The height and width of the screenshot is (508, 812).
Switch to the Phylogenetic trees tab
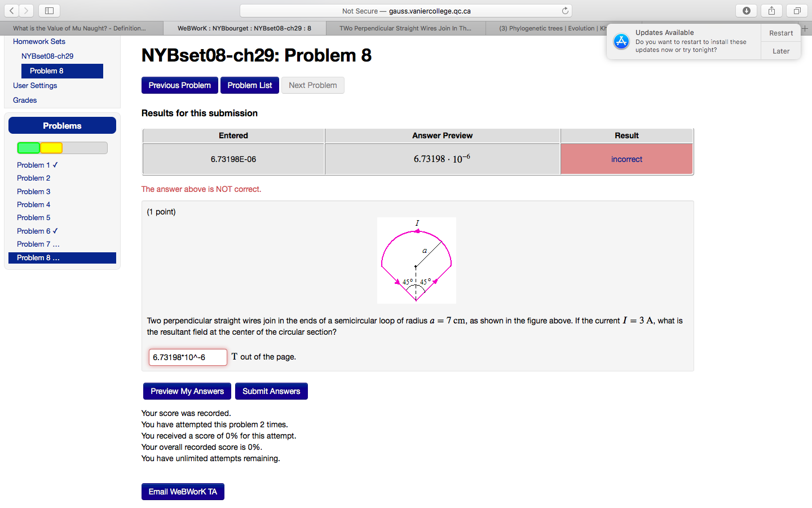tap(547, 27)
